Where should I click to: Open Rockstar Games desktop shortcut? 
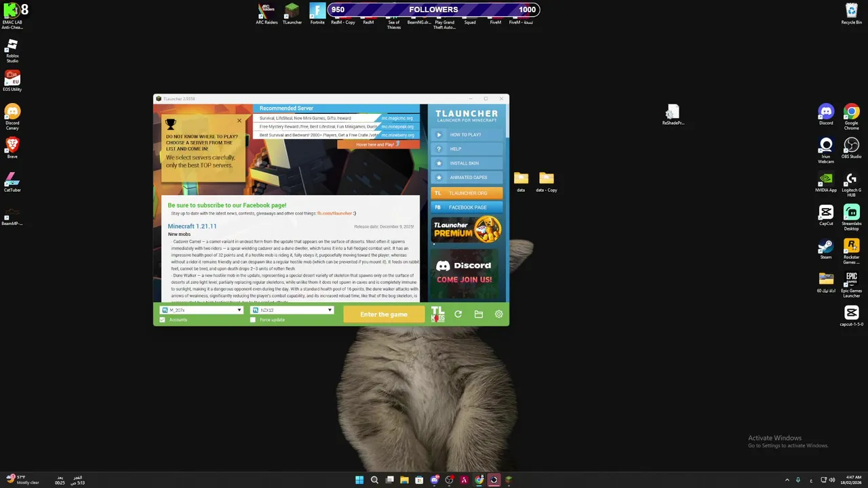pyautogui.click(x=852, y=251)
